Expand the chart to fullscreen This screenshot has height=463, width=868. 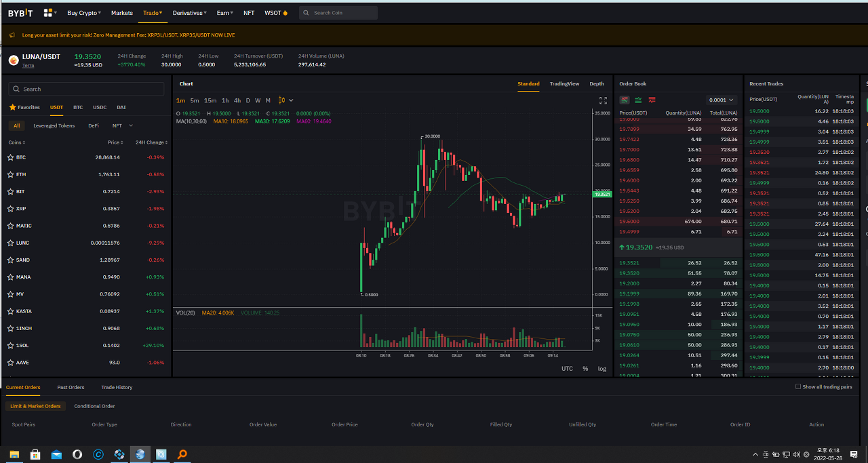[x=603, y=100]
